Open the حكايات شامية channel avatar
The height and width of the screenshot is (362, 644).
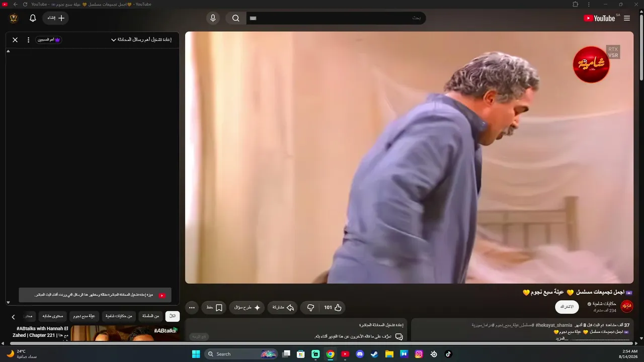point(627,306)
